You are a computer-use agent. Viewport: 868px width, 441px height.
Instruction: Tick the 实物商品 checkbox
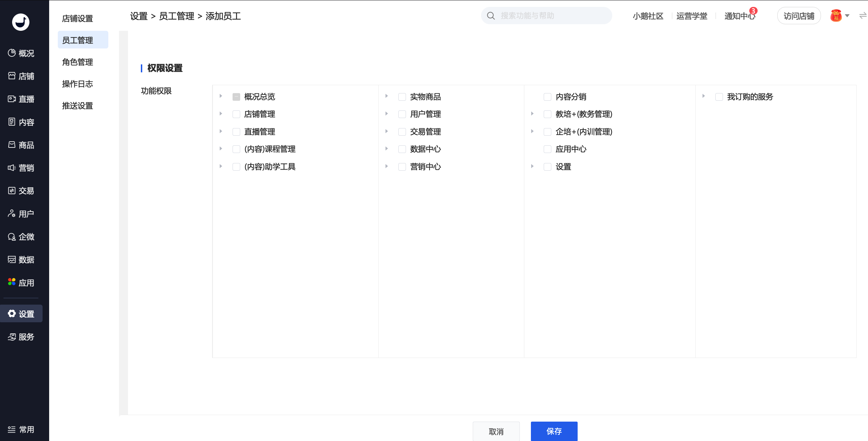click(402, 97)
